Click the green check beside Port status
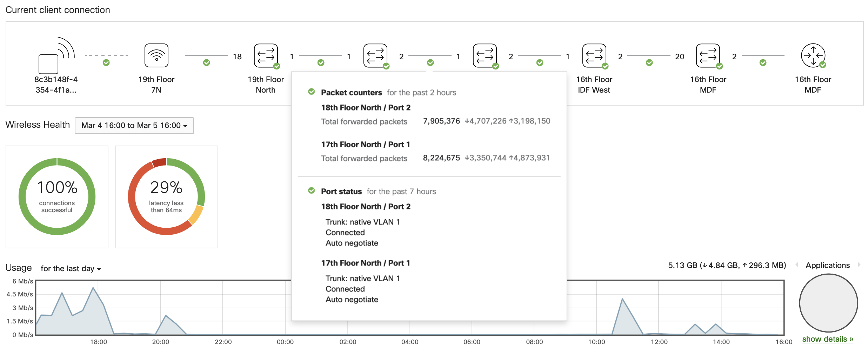This screenshot has width=868, height=362. tap(312, 191)
